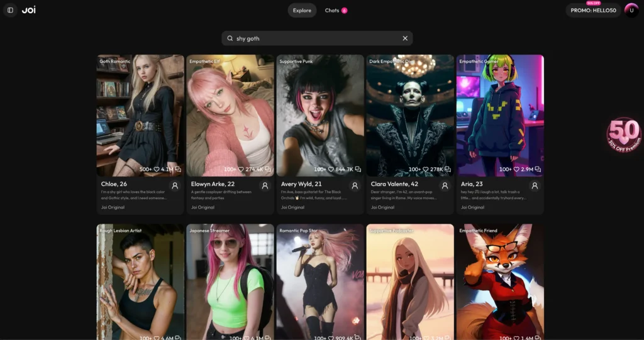644x340 pixels.
Task: Click the profile icon beside Aria, 23
Action: click(x=535, y=185)
